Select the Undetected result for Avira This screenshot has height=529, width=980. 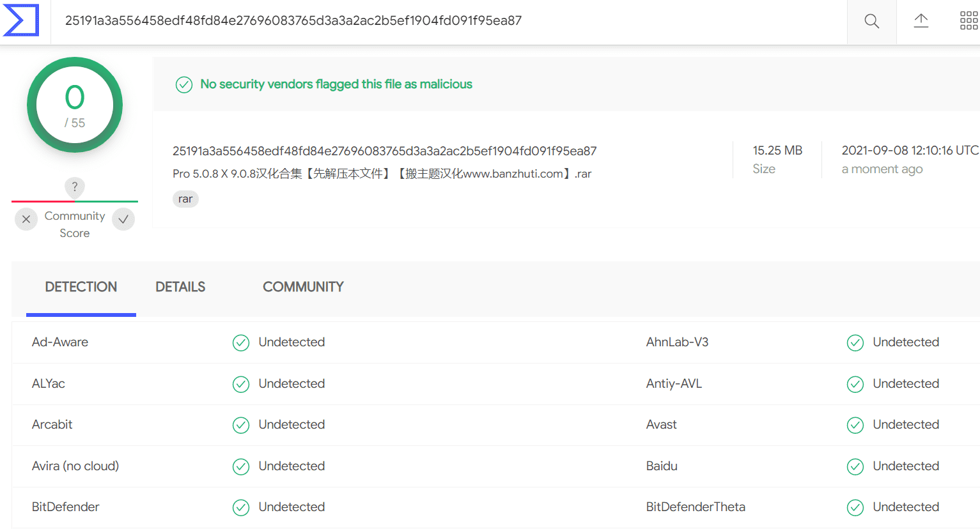292,466
